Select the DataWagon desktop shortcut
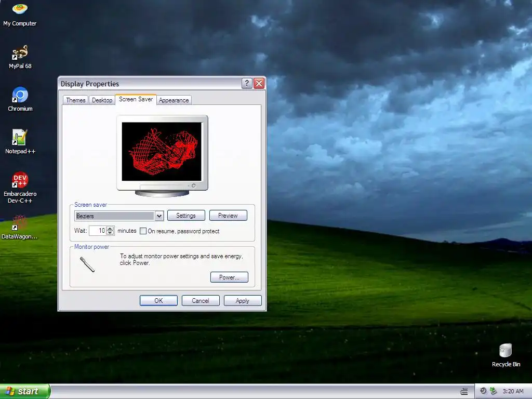The width and height of the screenshot is (532, 399). point(20,228)
